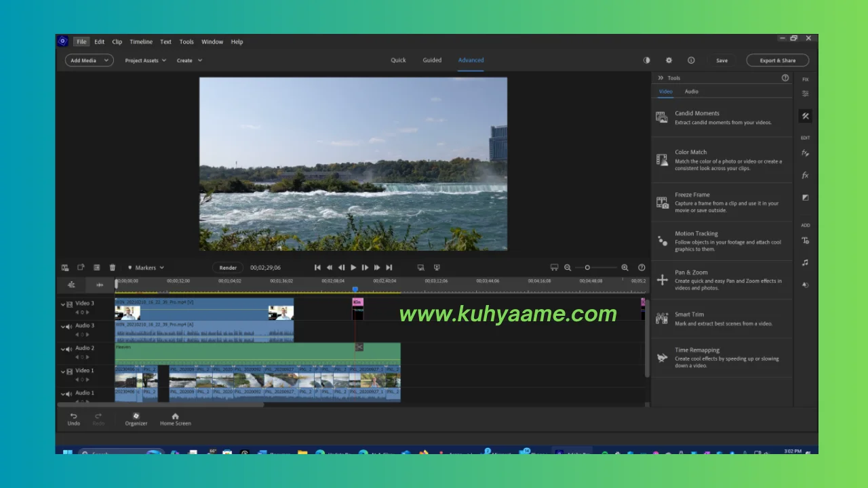Click the info icon beside Save
The height and width of the screenshot is (488, 868).
pyautogui.click(x=691, y=60)
